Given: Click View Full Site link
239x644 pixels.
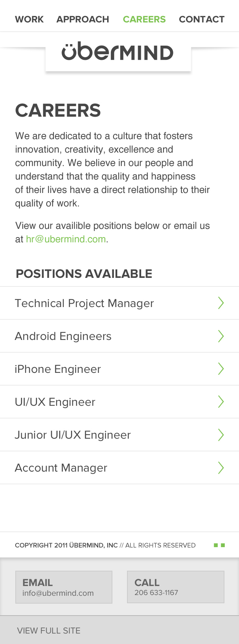Looking at the screenshot, I should 49,631.
